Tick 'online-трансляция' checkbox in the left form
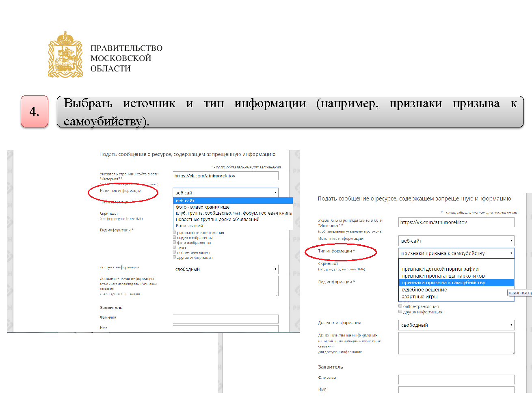The image size is (532, 399). (x=175, y=252)
